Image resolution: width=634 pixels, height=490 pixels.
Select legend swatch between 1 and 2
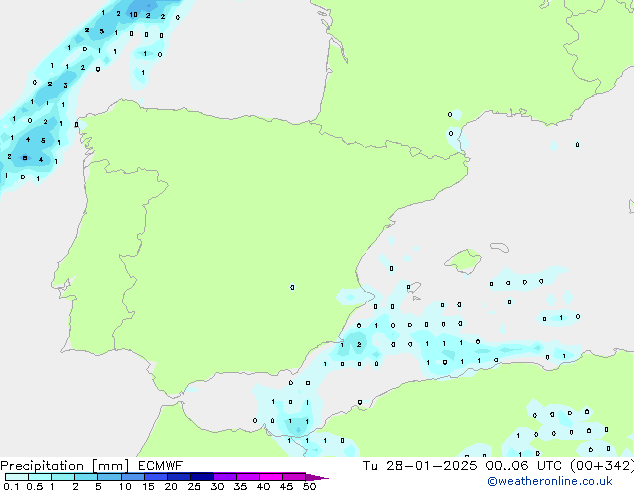click(x=63, y=477)
